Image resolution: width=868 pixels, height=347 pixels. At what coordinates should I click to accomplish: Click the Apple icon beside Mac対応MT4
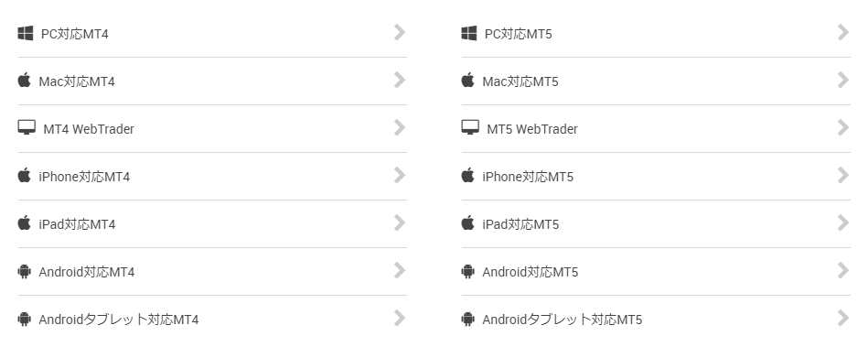click(x=25, y=81)
